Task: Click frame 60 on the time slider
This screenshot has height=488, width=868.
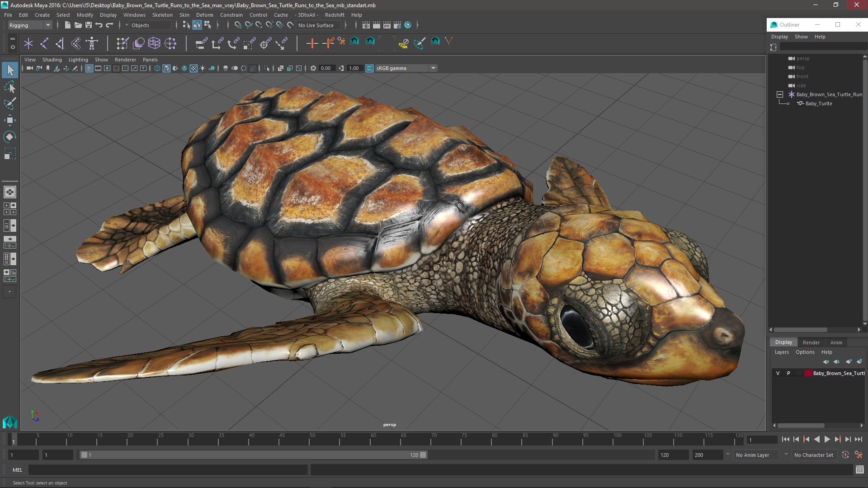Action: tap(373, 439)
